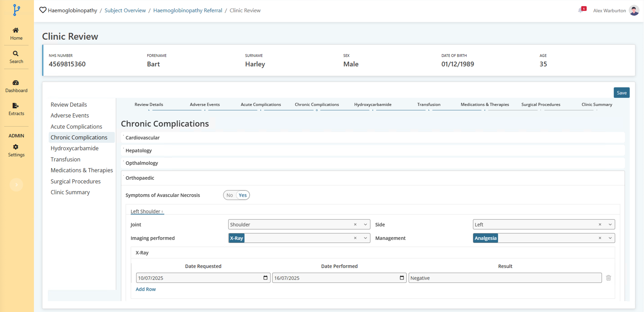Viewport: 644px width, 312px height.
Task: Expand the Cardiovascular section
Action: coord(143,138)
